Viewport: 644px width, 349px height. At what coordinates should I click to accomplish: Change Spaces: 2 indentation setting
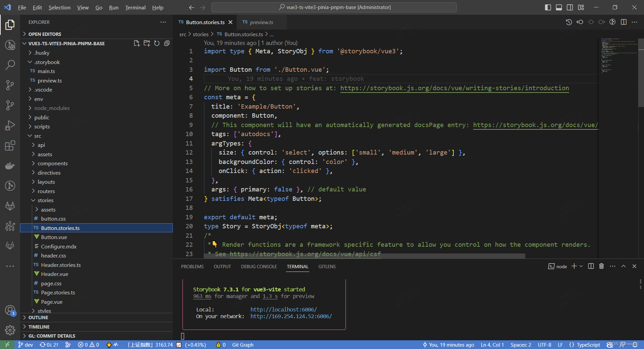(521, 345)
